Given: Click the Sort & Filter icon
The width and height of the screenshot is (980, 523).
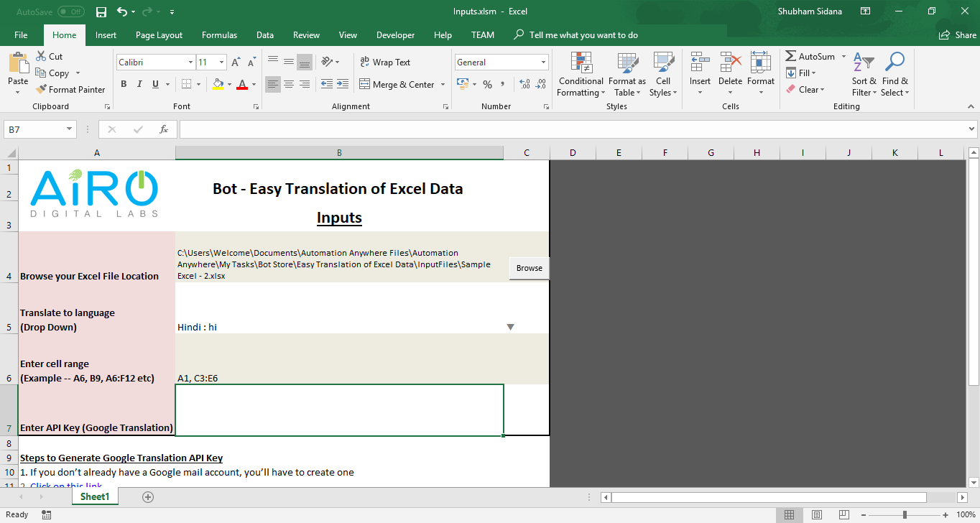Looking at the screenshot, I should point(864,75).
